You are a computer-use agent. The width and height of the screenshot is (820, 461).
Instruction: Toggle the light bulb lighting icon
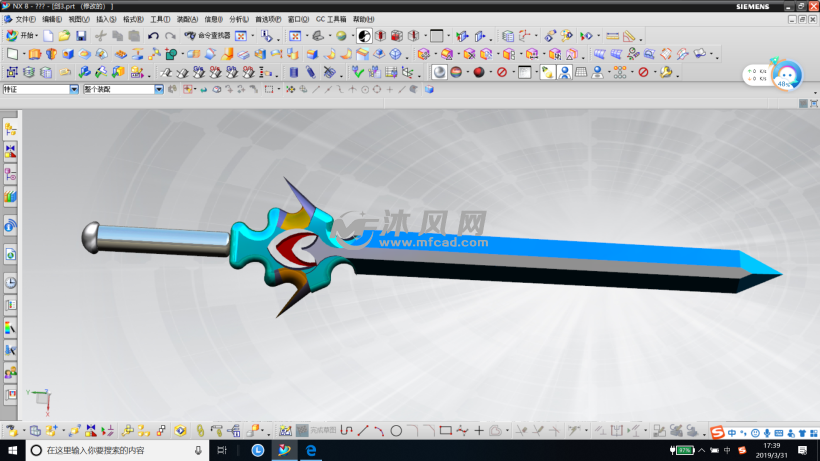click(x=547, y=72)
